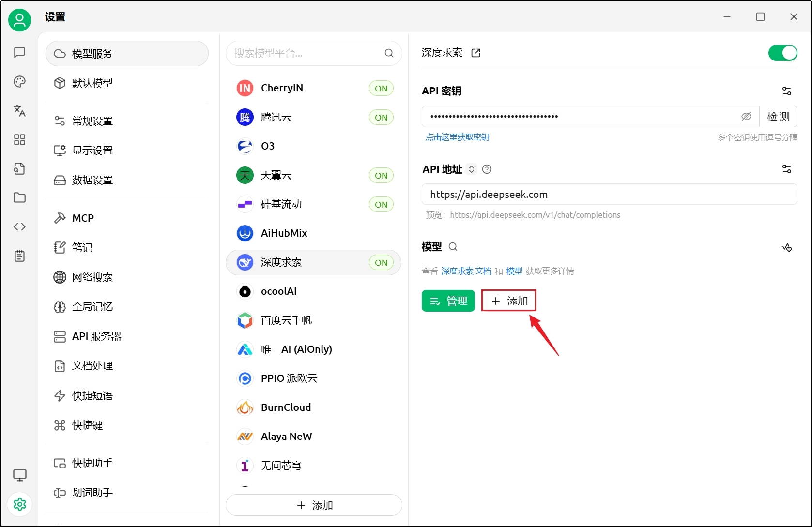The width and height of the screenshot is (812, 528).
Task: Open API address settings icon
Action: tap(787, 169)
